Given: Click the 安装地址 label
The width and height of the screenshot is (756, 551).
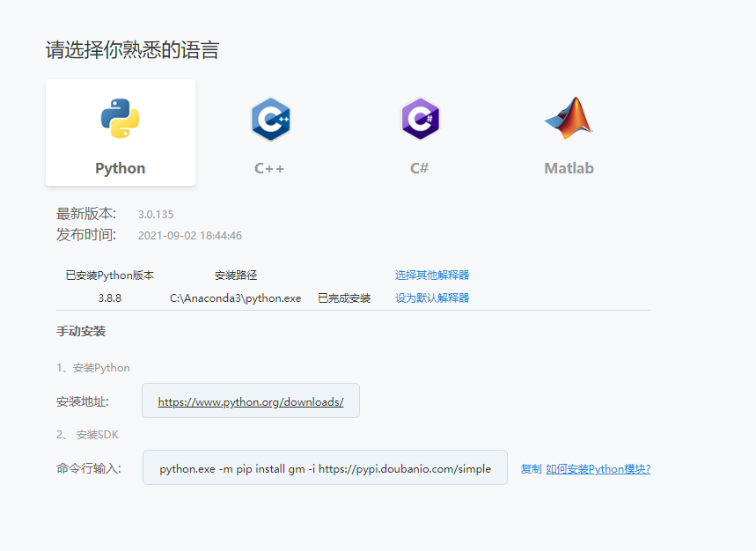Looking at the screenshot, I should pyautogui.click(x=83, y=401).
